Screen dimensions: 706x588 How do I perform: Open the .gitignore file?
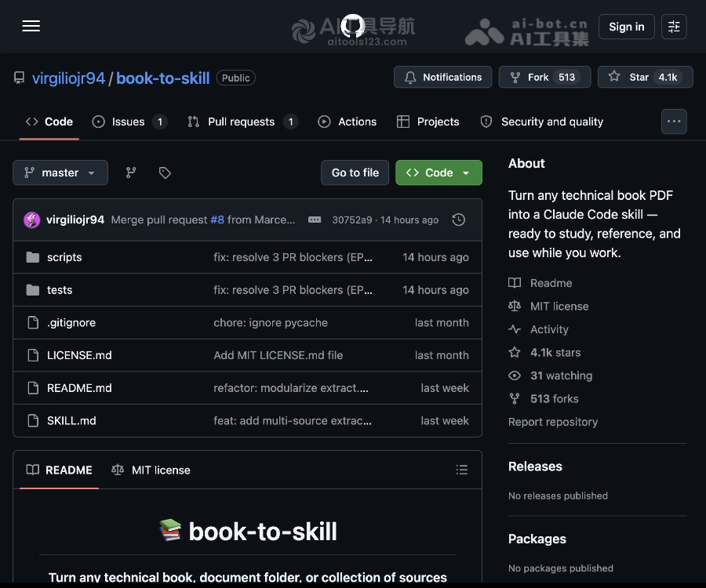click(71, 323)
